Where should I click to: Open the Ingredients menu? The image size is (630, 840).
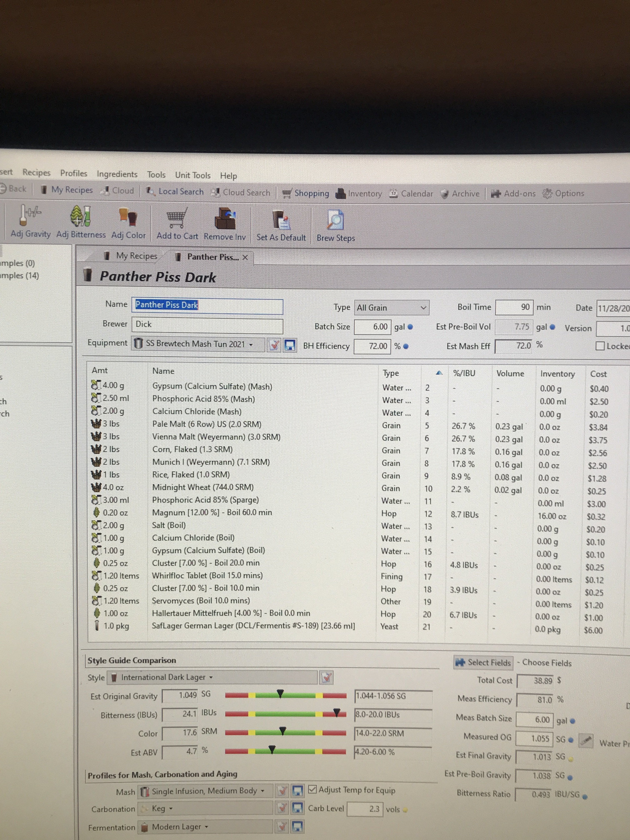(117, 174)
